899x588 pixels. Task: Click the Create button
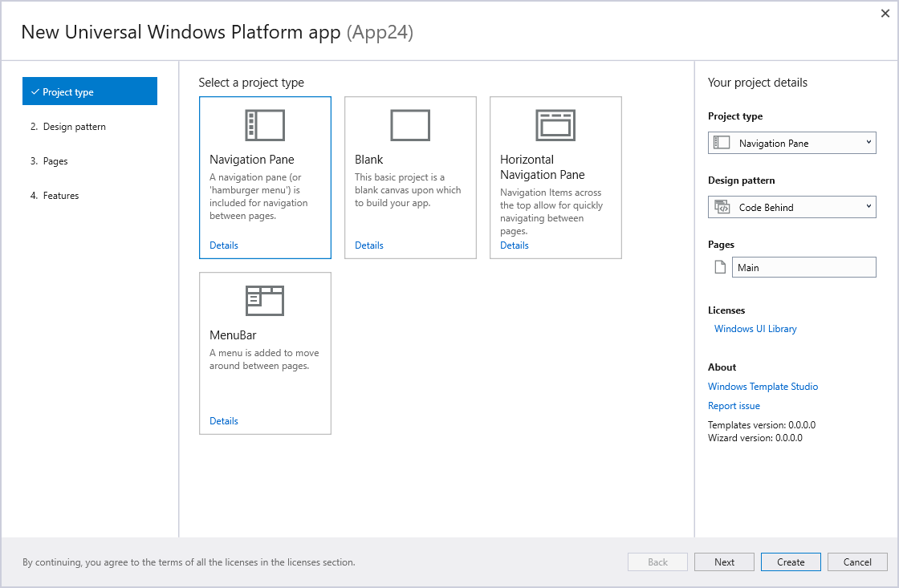click(791, 562)
